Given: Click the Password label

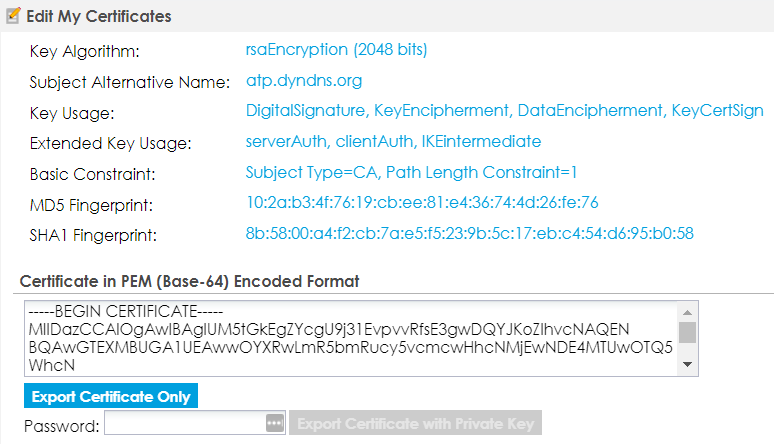Looking at the screenshot, I should coord(60,427).
